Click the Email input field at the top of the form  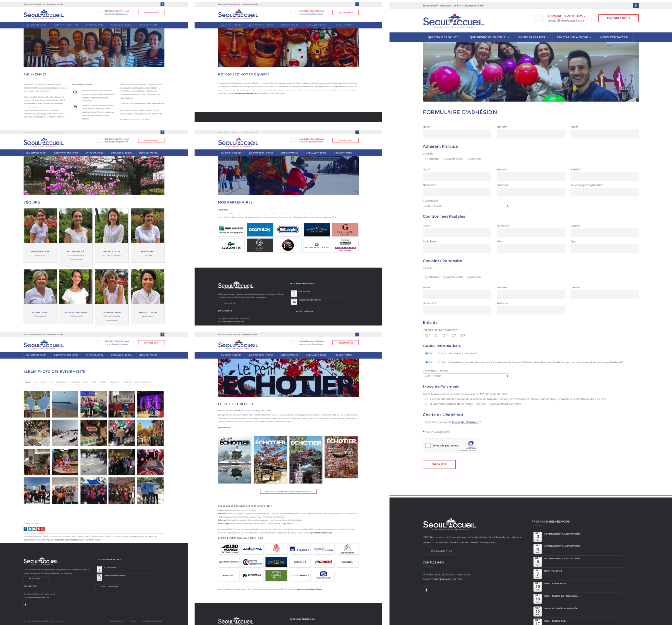604,134
